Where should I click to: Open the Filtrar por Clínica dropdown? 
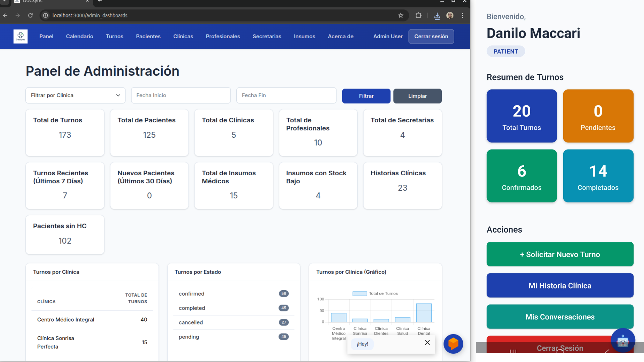(75, 95)
